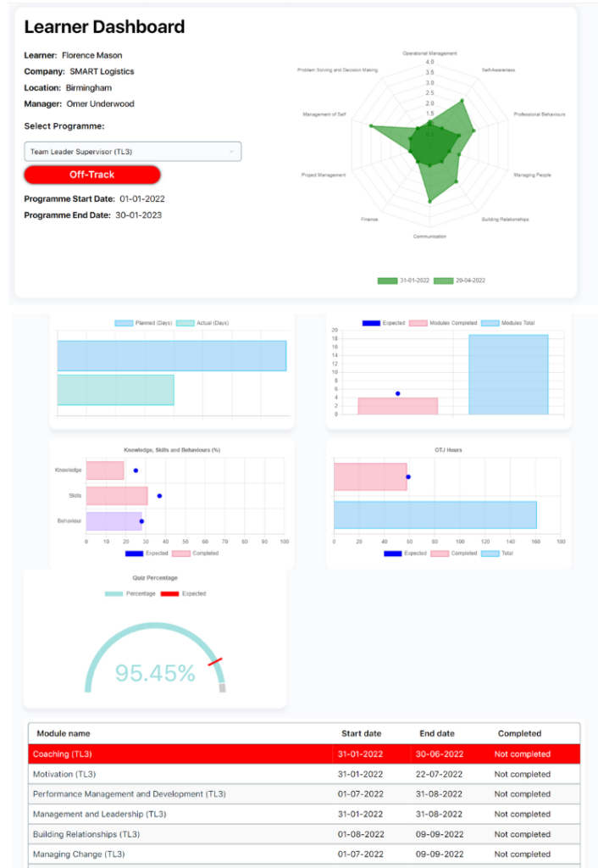Open the Select Programme dropdown
The image size is (598, 868).
[x=132, y=152]
